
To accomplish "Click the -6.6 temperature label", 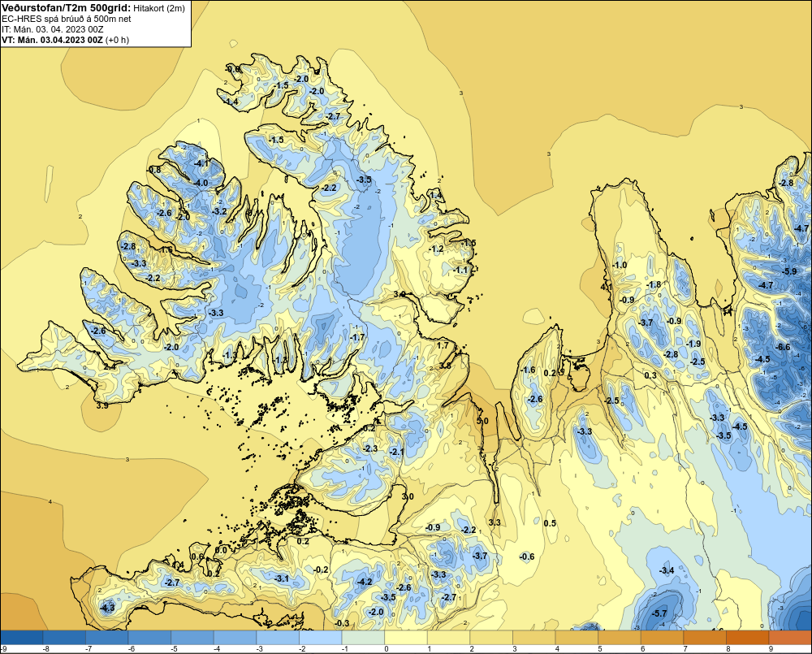I will pos(784,347).
